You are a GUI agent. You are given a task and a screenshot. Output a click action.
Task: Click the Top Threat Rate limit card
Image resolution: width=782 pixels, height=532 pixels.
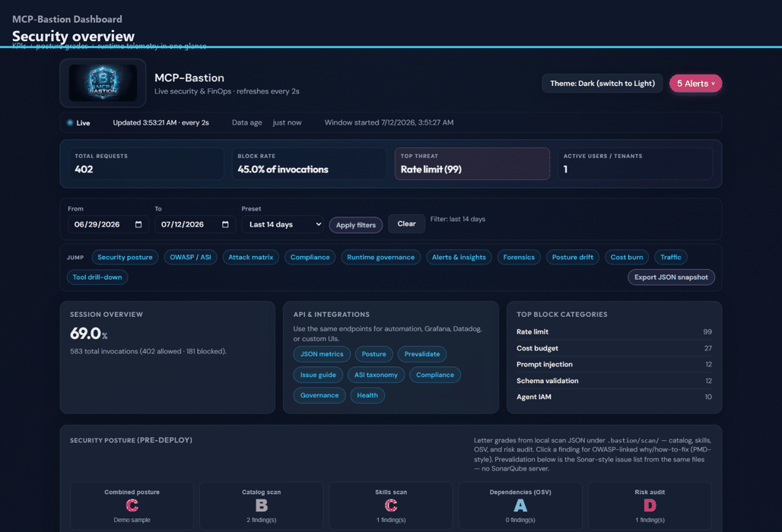click(x=472, y=164)
